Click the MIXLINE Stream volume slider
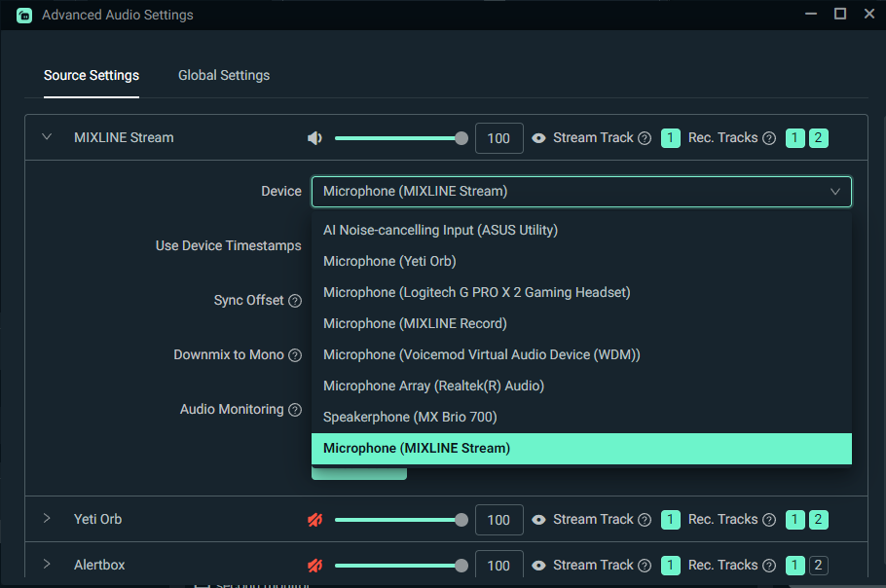Viewport: 886px width, 588px height. click(401, 138)
